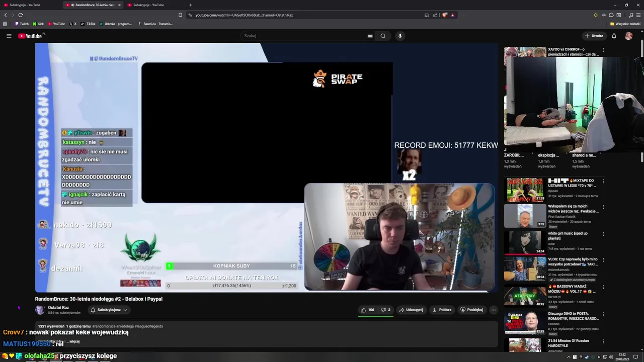644x362 pixels.
Task: Click the Pobierz download button
Action: click(x=442, y=310)
